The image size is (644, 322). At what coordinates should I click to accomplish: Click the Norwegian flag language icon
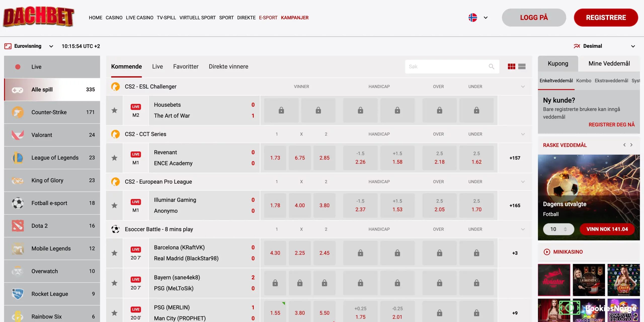(473, 18)
